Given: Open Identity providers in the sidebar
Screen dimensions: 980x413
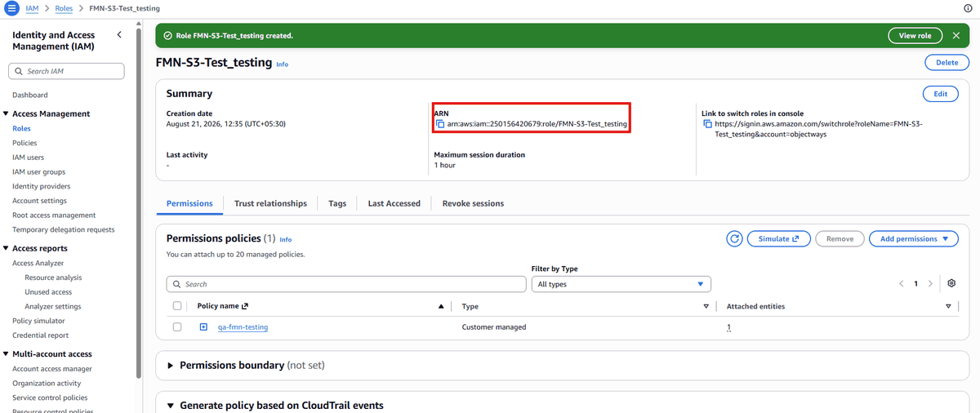Looking at the screenshot, I should coord(41,186).
